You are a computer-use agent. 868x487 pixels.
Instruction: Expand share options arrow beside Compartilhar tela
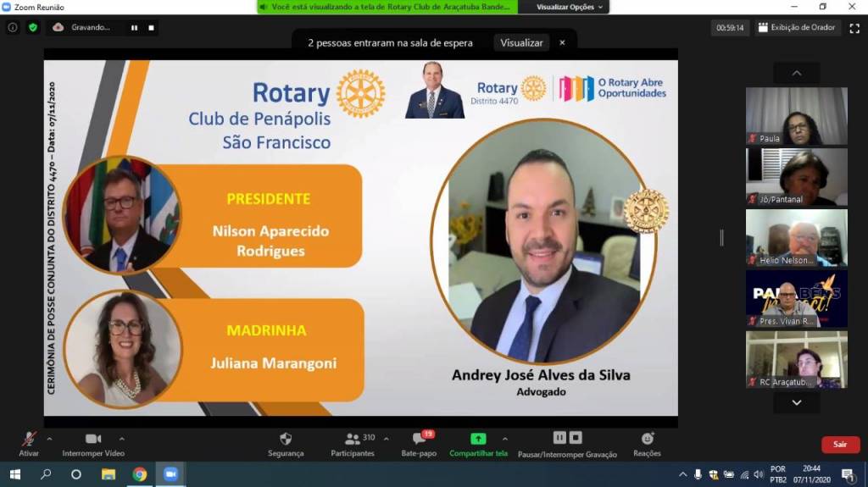click(x=504, y=439)
